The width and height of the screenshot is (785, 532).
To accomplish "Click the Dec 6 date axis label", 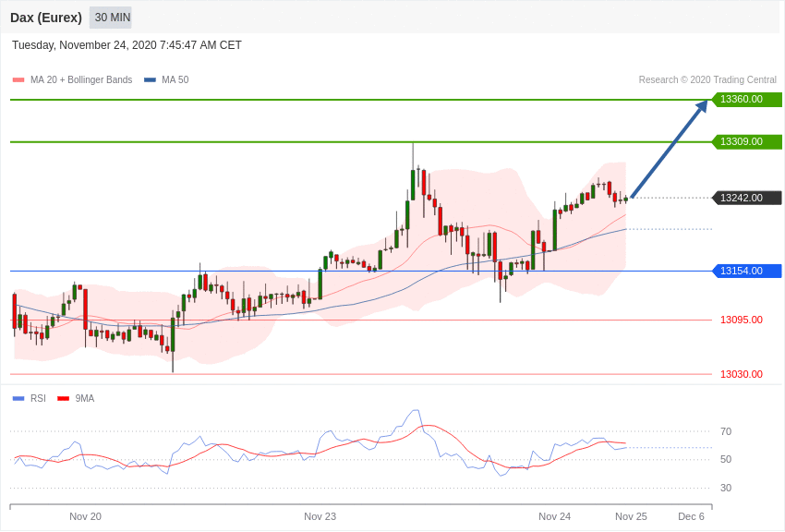I will click(692, 516).
